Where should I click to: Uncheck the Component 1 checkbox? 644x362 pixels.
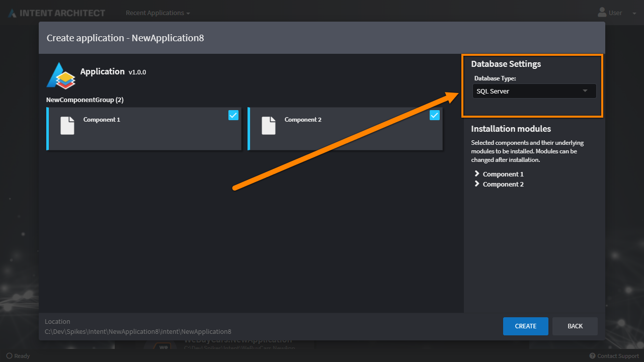tap(233, 116)
